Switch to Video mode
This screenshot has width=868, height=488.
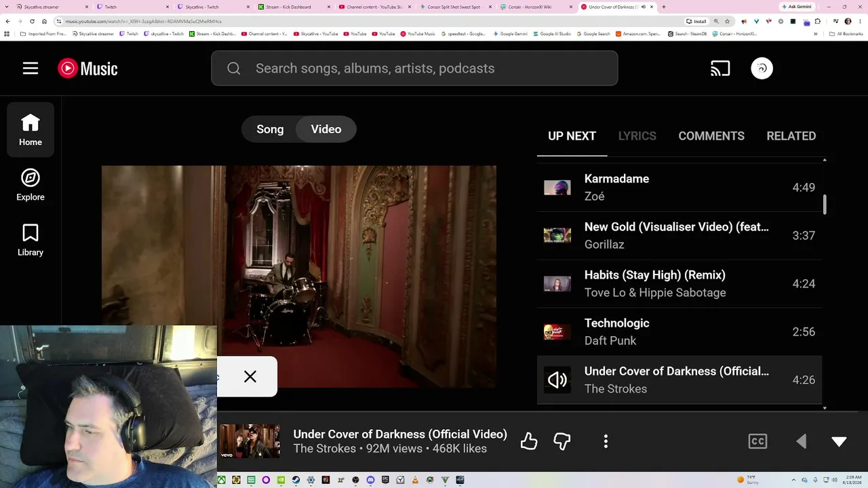326,129
